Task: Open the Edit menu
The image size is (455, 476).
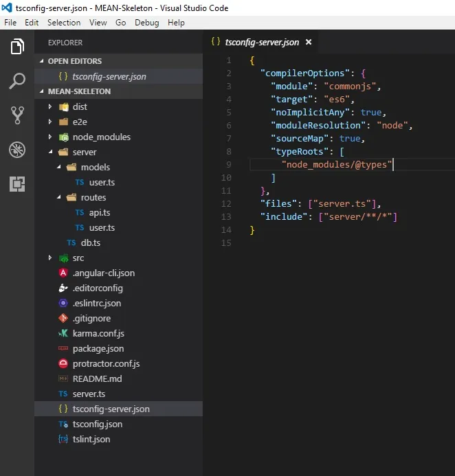Action: (32, 23)
